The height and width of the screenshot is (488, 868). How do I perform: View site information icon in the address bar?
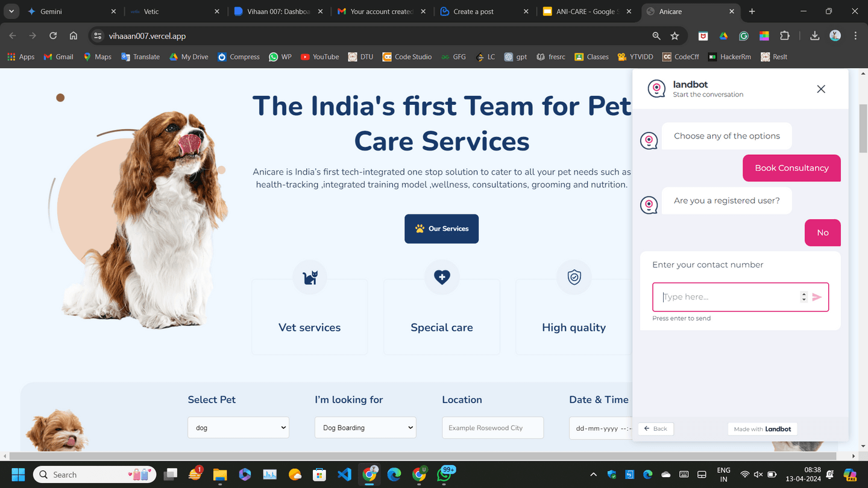(x=98, y=36)
